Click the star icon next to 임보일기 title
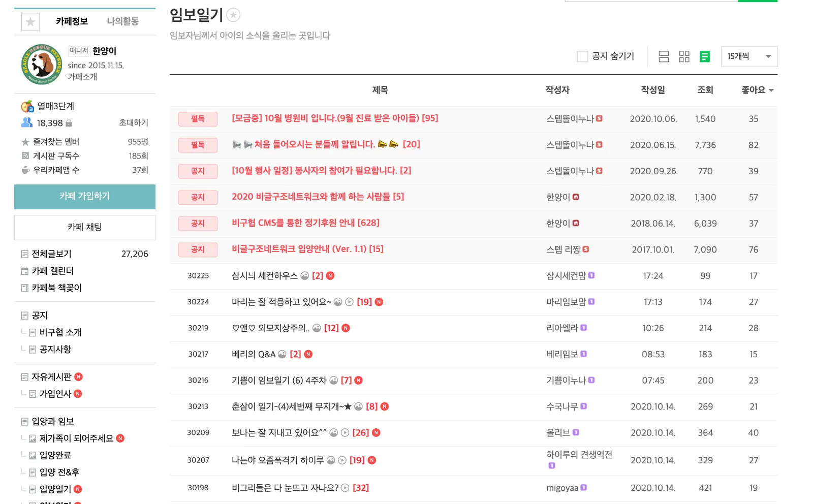 [233, 15]
